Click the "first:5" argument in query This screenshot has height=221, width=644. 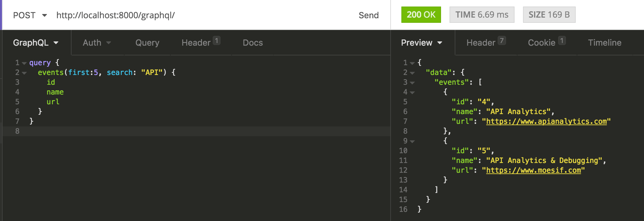point(83,72)
